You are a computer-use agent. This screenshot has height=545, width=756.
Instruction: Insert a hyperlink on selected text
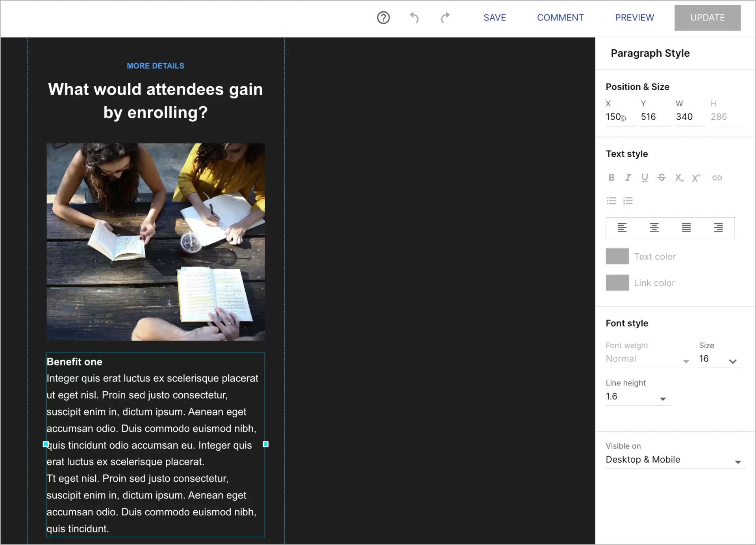[x=717, y=178]
